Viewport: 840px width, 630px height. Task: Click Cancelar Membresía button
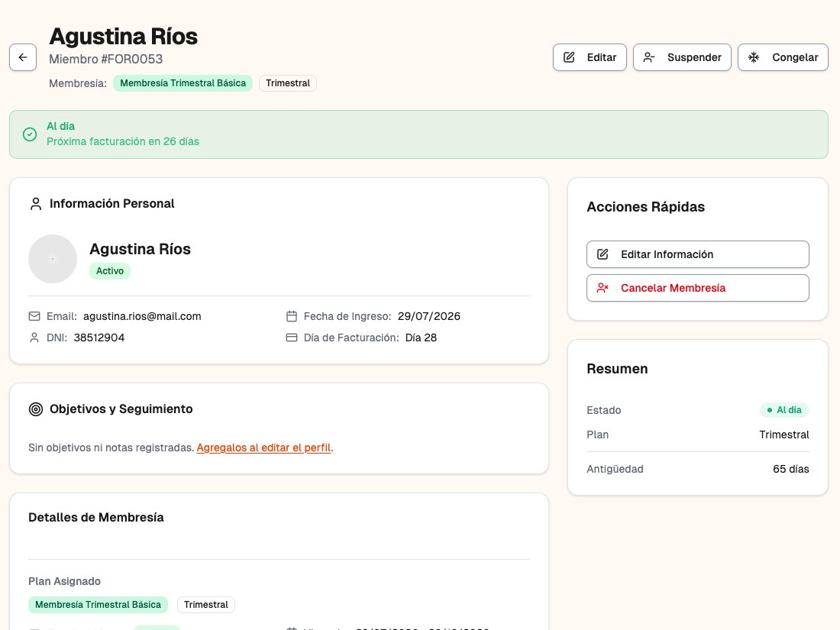[x=697, y=288]
